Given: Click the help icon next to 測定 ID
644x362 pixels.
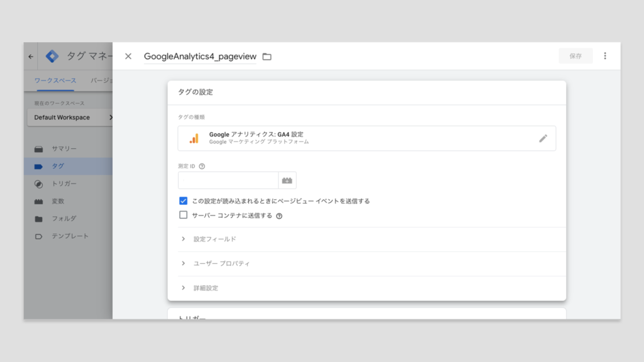Looking at the screenshot, I should tap(202, 167).
